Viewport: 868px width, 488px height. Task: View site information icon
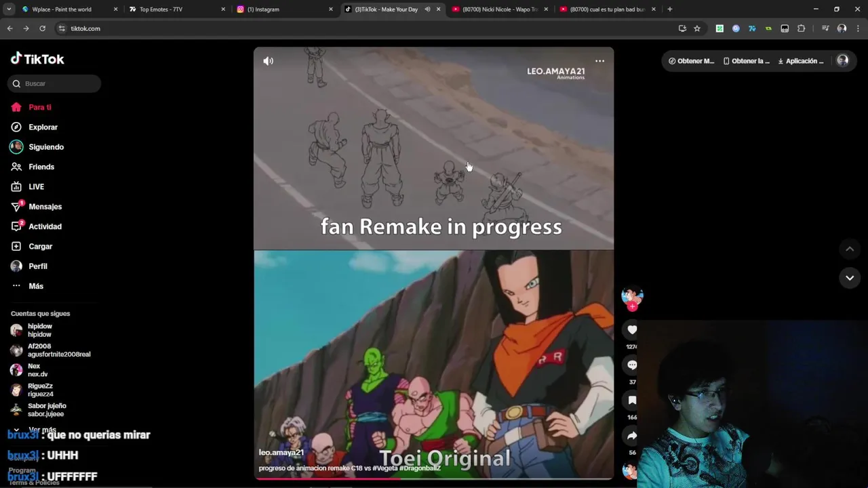62,28
